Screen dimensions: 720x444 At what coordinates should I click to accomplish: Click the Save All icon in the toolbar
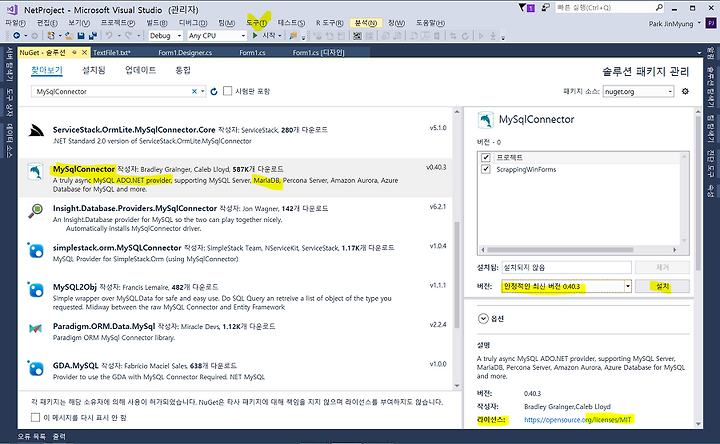tap(93, 35)
